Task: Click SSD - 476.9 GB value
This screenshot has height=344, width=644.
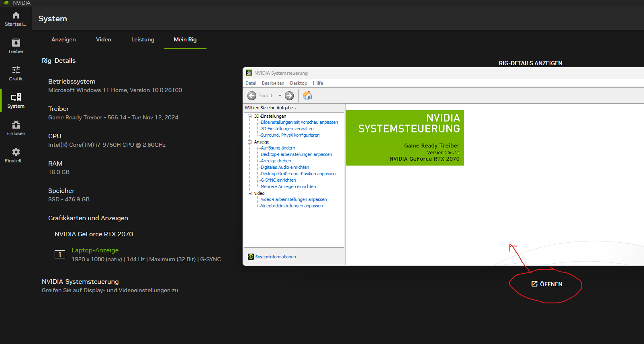Action: click(x=69, y=199)
